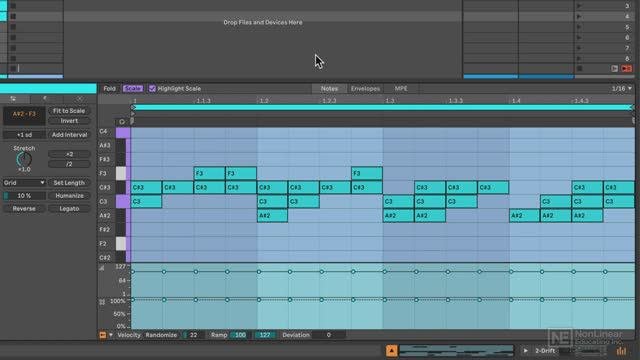Viewport: 640px width, 360px height.
Task: Halve note length with /2 button
Action: (x=69, y=164)
